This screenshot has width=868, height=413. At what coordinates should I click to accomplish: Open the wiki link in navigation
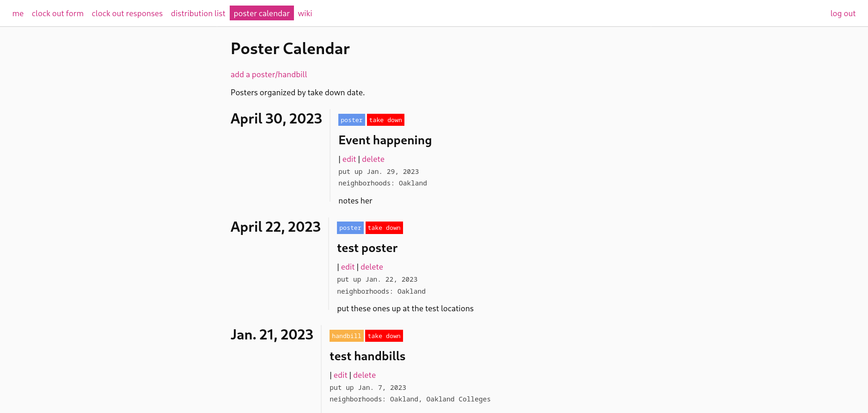(305, 13)
